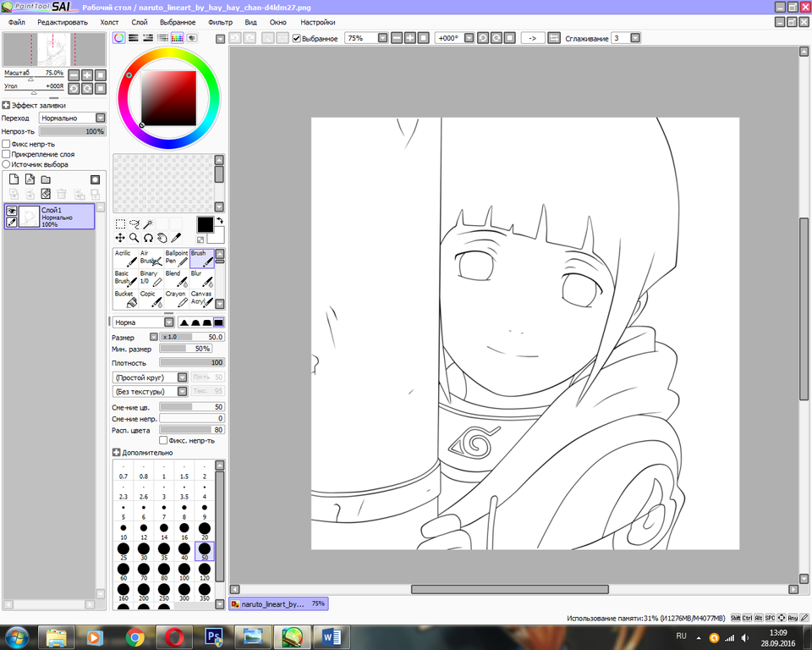Open the Слой menu
The height and width of the screenshot is (650, 812).
(x=140, y=22)
